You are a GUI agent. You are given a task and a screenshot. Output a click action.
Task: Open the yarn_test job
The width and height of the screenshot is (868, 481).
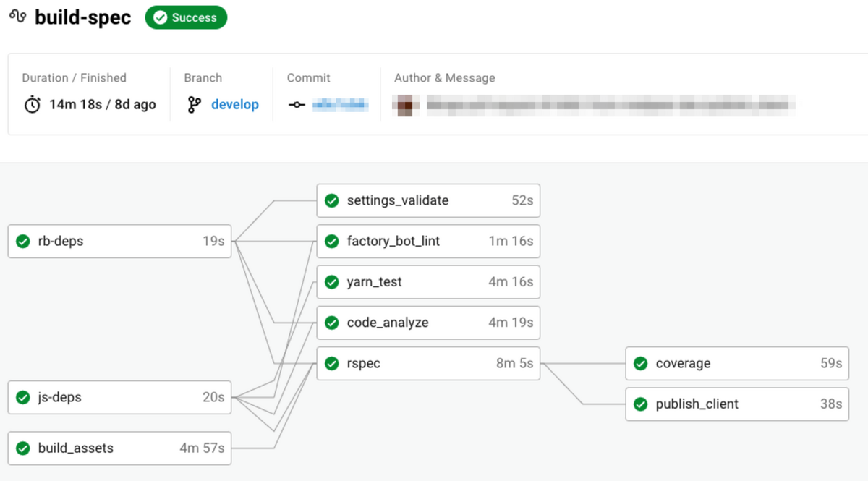tap(428, 281)
